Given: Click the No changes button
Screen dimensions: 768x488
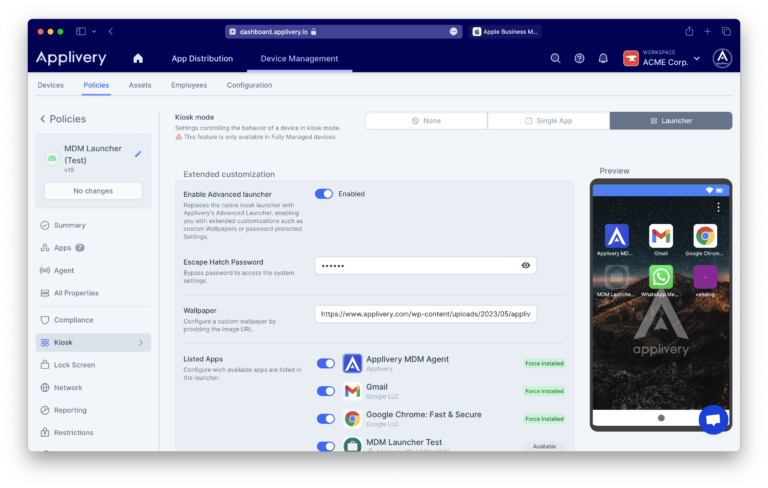Looking at the screenshot, I should pyautogui.click(x=93, y=190).
